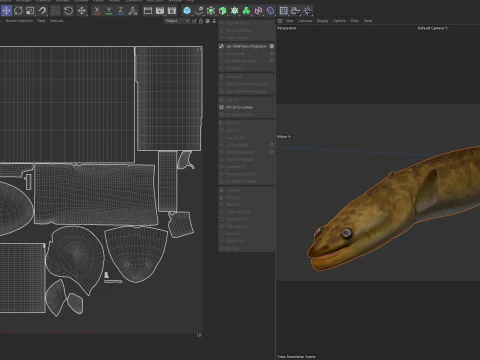Open Render Settings clapperboard with gear
Image resolution: width=480 pixels, height=360 pixels.
click(x=172, y=11)
